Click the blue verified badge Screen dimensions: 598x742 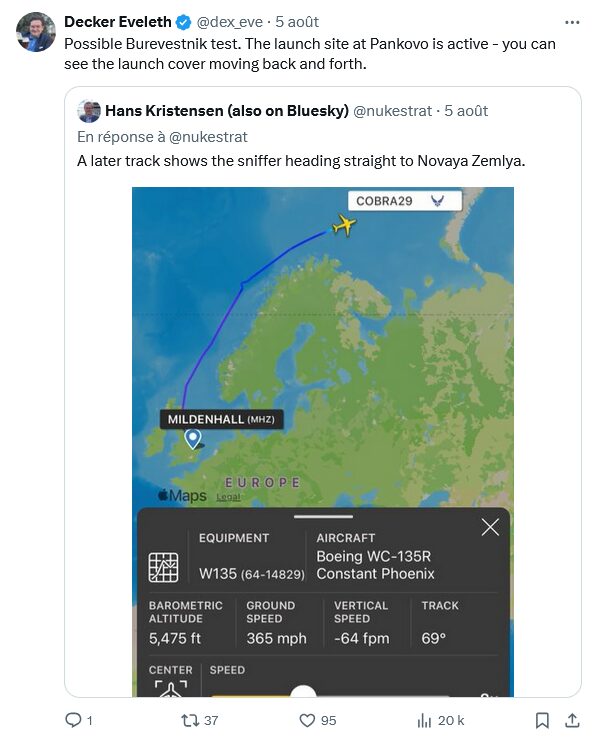pos(184,22)
